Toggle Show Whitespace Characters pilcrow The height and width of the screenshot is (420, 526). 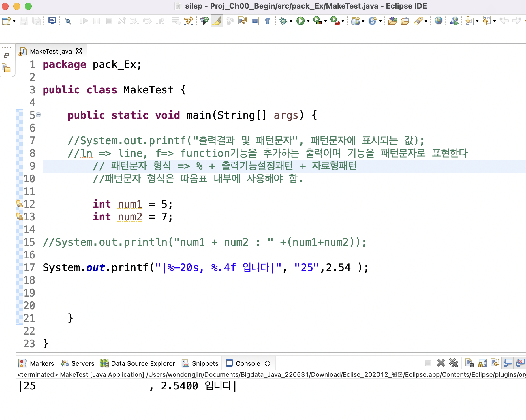pos(268,21)
